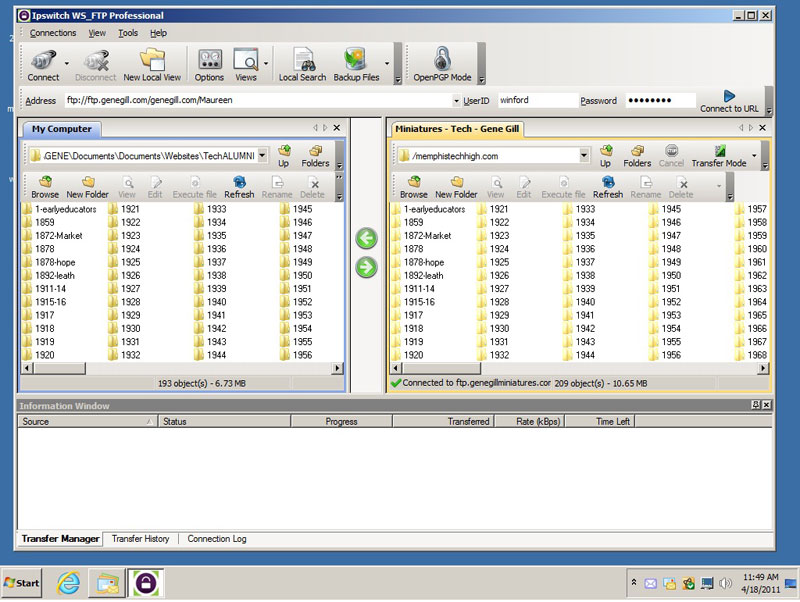Toggle OpenPGP Mode
This screenshot has width=800, height=602.
point(442,65)
